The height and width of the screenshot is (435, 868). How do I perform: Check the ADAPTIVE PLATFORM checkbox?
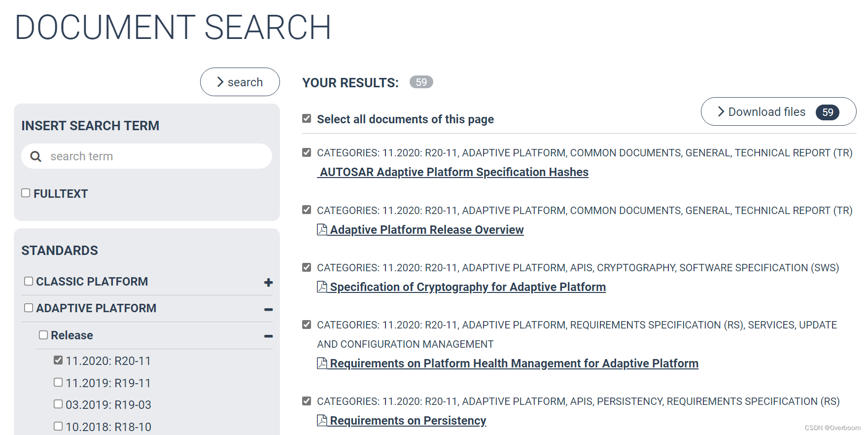click(x=29, y=307)
